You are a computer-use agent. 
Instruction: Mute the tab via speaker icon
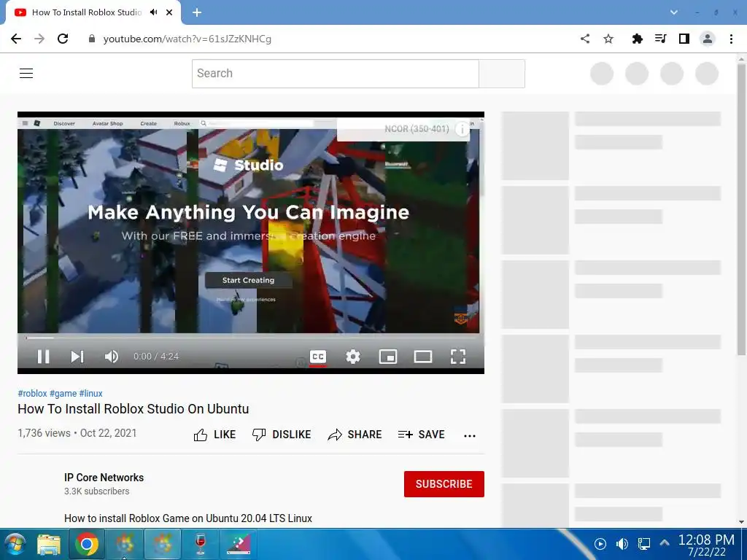pos(153,12)
